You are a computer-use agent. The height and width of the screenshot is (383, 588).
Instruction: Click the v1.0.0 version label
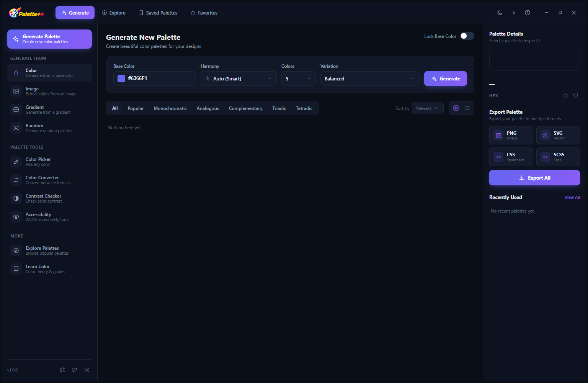(x=12, y=370)
